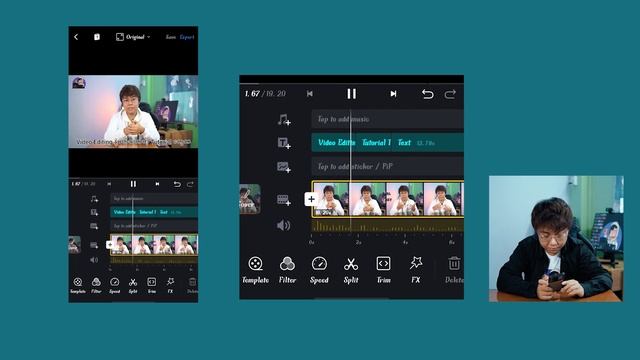Click add music note icon in enlarged view

click(x=284, y=120)
